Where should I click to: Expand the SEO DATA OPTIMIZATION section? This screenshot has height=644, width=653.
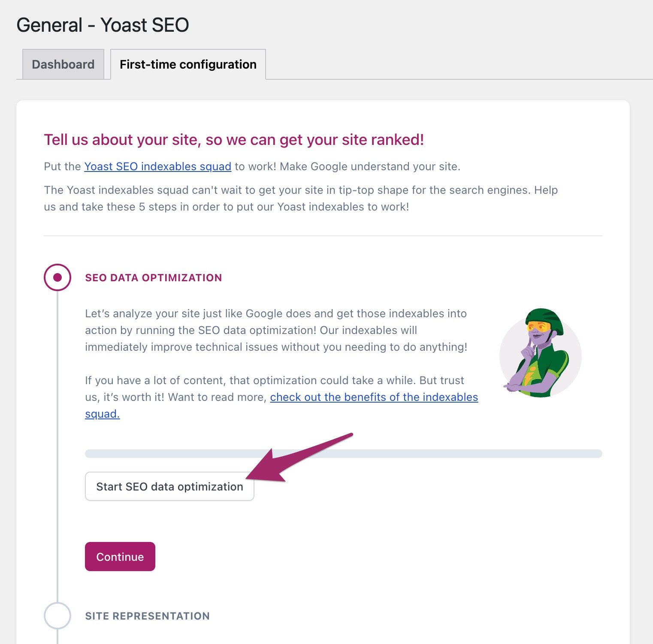click(154, 277)
